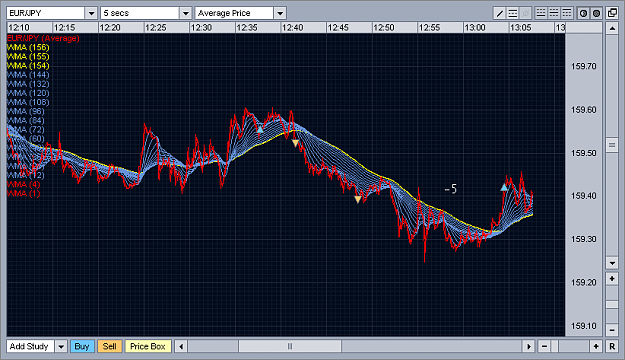The image size is (625, 360).
Task: Click vertical scrollbar down arrow
Action: pos(612,262)
